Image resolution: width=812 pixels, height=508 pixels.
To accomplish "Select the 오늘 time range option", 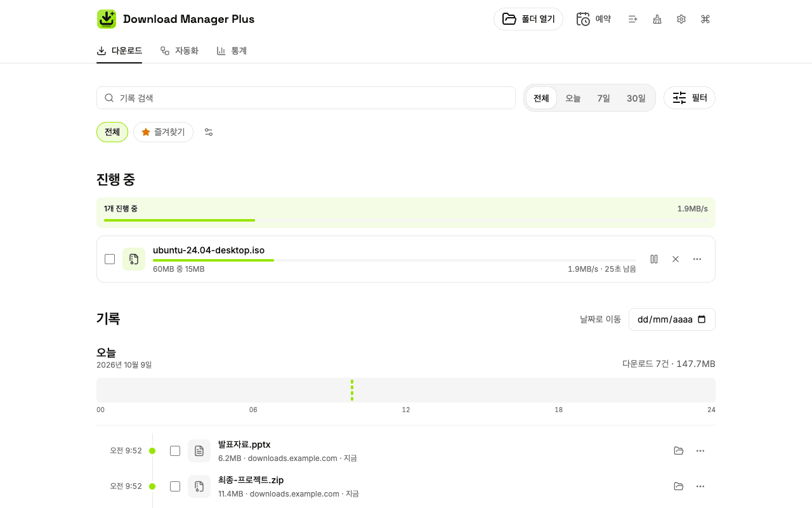I will click(x=573, y=98).
